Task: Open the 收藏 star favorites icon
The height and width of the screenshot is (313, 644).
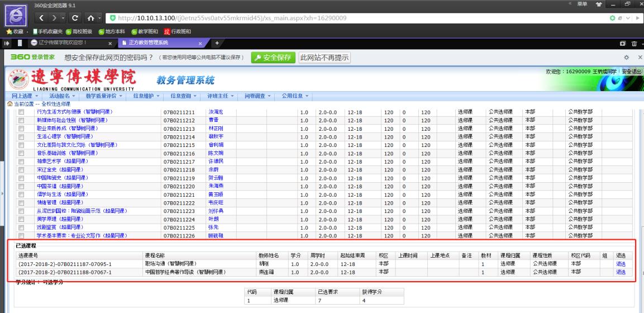Action: (x=15, y=32)
